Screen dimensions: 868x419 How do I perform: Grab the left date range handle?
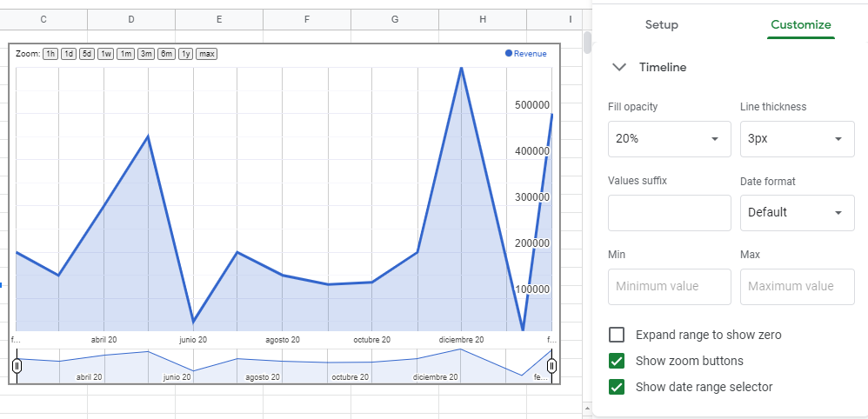(x=17, y=367)
